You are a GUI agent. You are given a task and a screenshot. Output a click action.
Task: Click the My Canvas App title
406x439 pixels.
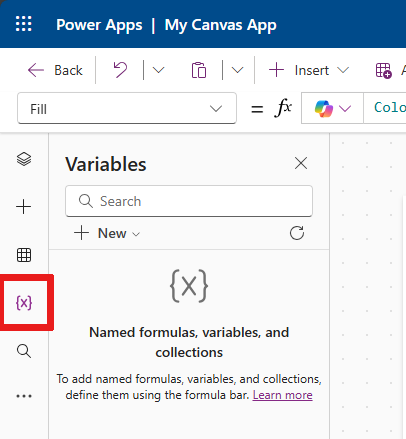coord(221,25)
